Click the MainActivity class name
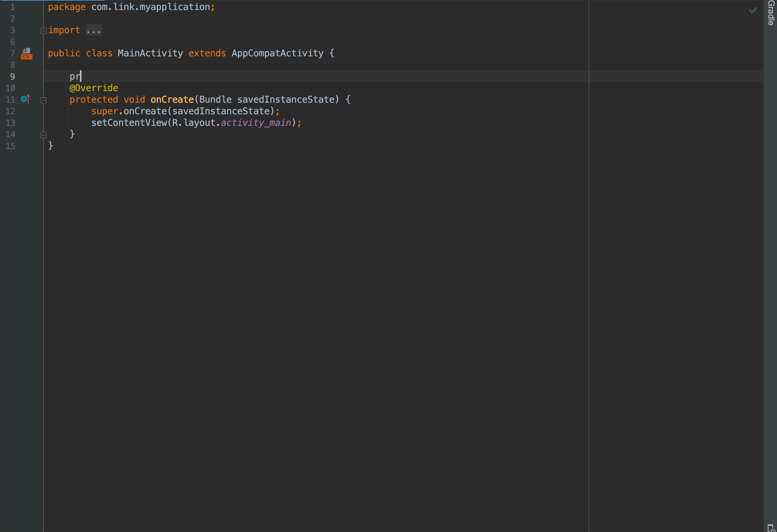The width and height of the screenshot is (777, 532). point(150,53)
